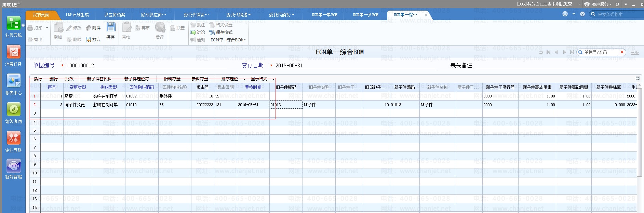The height and width of the screenshot is (213, 644).
Task: Click the 保存 (Save) floppy disk icon
Action: 110,27
